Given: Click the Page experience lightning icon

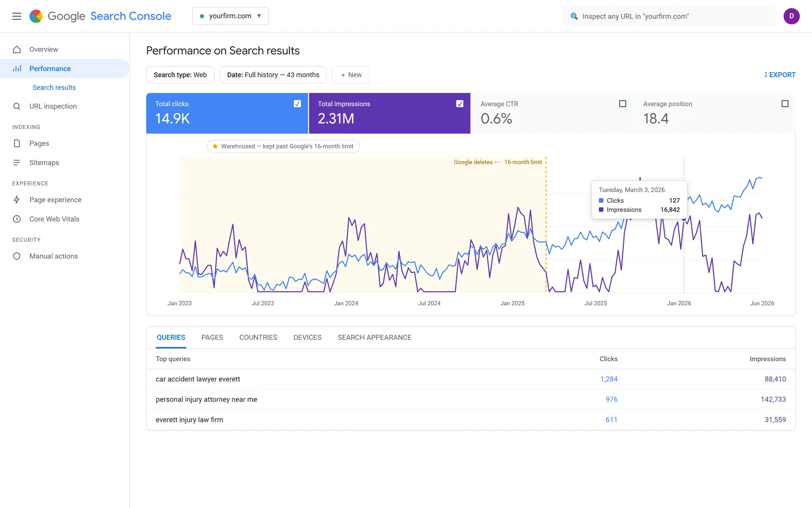Looking at the screenshot, I should point(17,200).
